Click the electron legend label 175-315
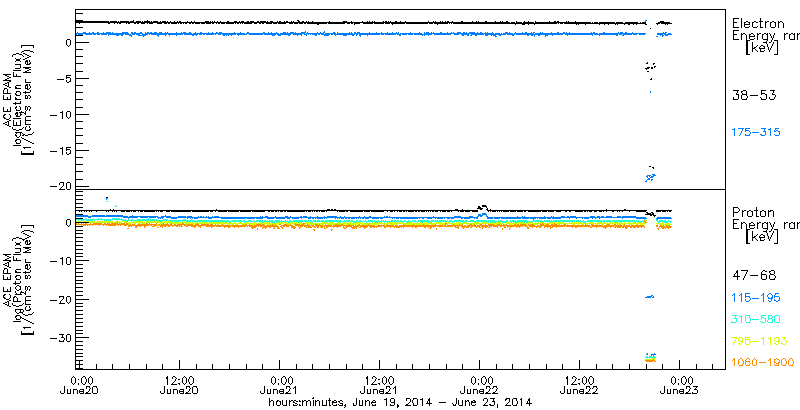Image resolution: width=800 pixels, height=410 pixels. click(756, 132)
